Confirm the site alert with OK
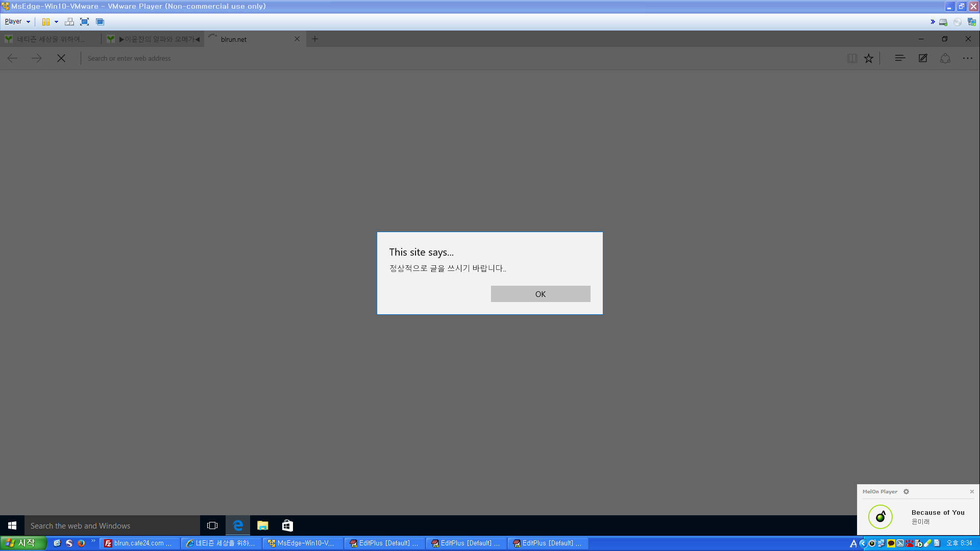 point(541,294)
